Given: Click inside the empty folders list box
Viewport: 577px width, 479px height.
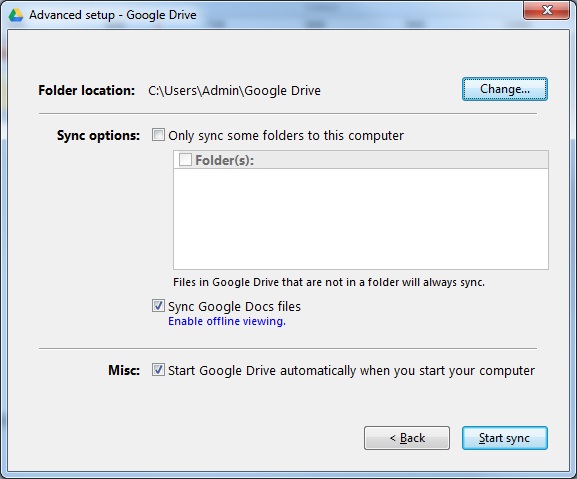Looking at the screenshot, I should [x=361, y=219].
